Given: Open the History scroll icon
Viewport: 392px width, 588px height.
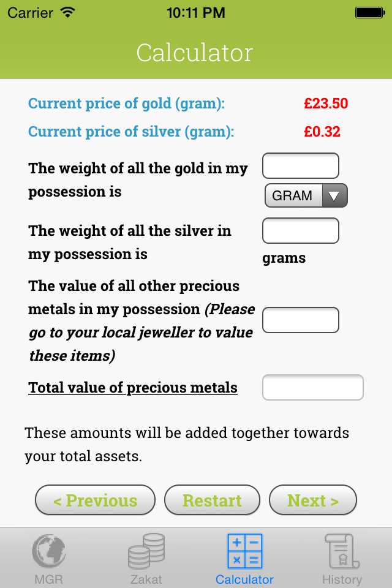Looking at the screenshot, I should pos(342,551).
